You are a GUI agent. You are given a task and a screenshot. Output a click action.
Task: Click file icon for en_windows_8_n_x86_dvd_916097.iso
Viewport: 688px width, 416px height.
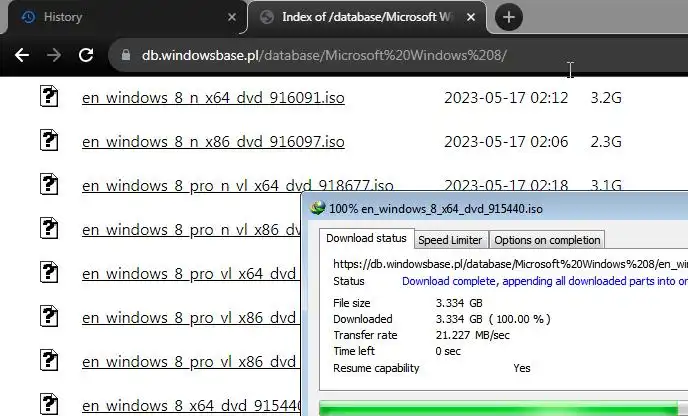pyautogui.click(x=49, y=140)
